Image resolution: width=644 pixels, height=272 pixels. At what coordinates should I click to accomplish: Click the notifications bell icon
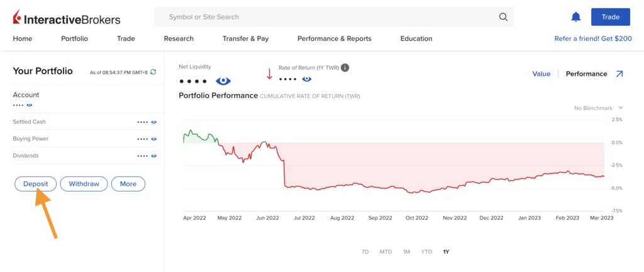pos(575,17)
